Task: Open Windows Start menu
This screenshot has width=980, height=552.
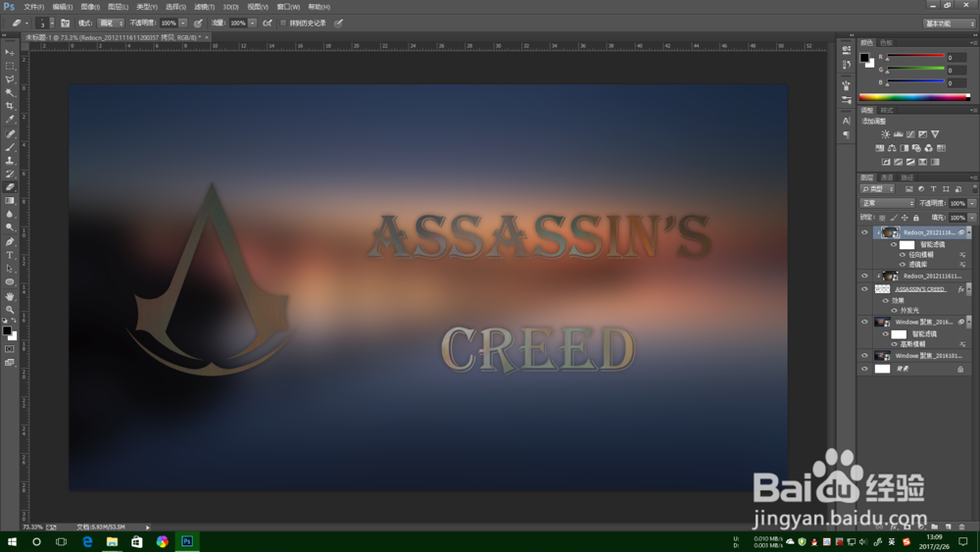Action: click(x=11, y=541)
